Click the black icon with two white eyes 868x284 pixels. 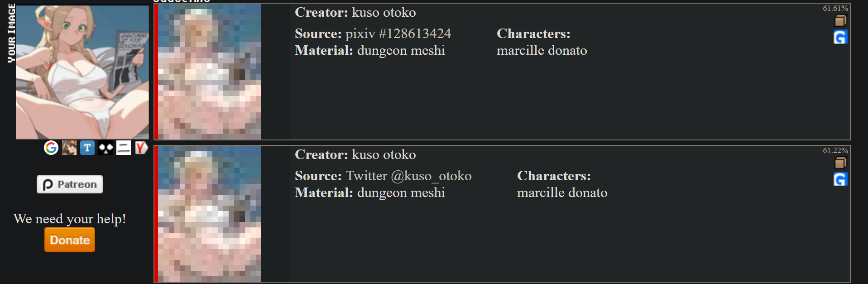(x=106, y=148)
